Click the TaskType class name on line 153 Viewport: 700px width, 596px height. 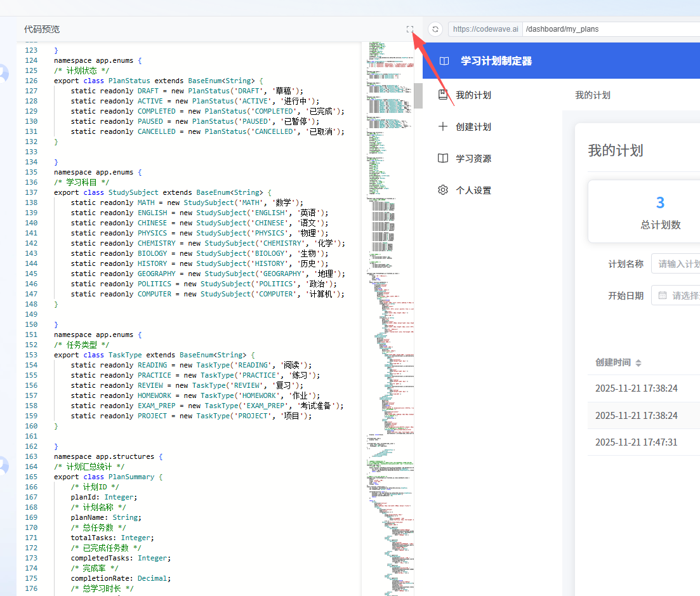click(x=125, y=355)
